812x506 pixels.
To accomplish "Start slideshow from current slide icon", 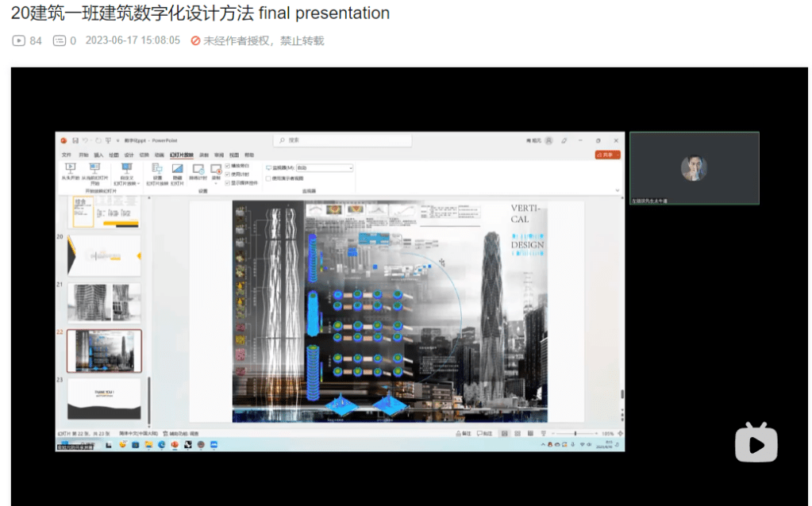I will 94,170.
